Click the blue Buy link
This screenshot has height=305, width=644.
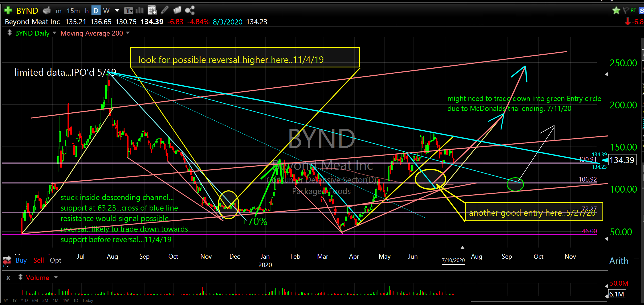[21, 260]
